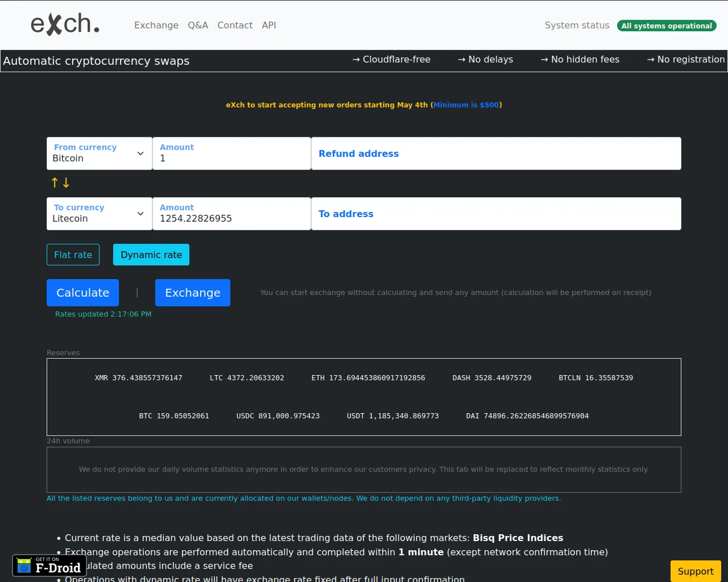The image size is (728, 582).
Task: Click the 24h volume label
Action: click(68, 441)
